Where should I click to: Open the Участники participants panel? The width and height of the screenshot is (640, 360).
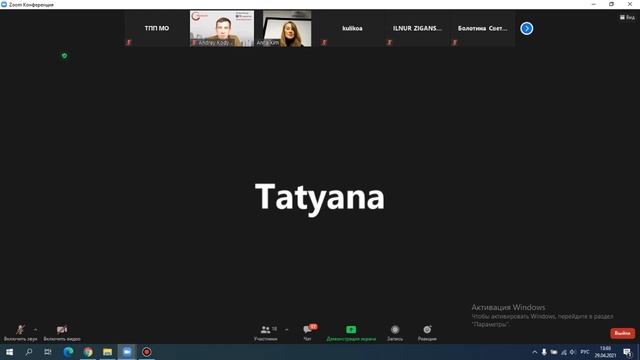[x=266, y=333]
